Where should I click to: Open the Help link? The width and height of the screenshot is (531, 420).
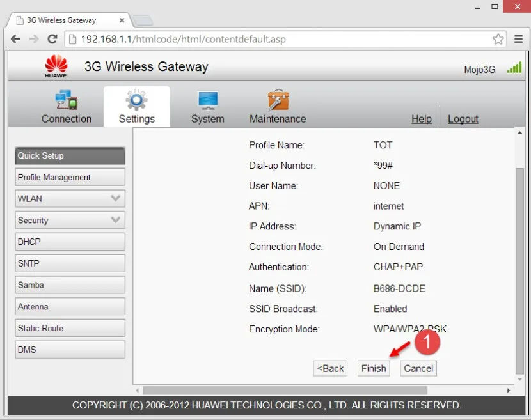[421, 119]
